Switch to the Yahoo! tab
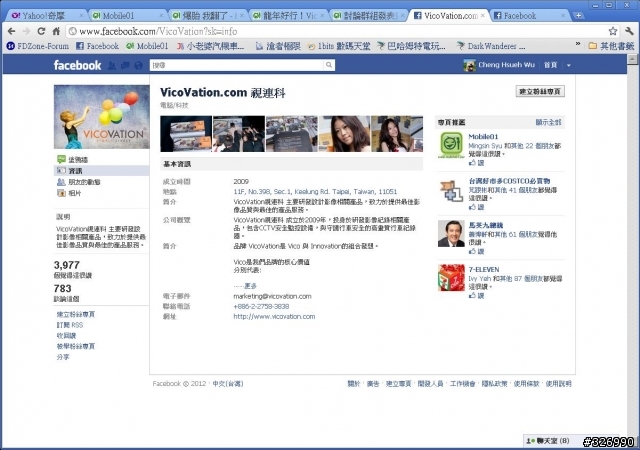Viewport: 640px width, 450px height. click(45, 16)
